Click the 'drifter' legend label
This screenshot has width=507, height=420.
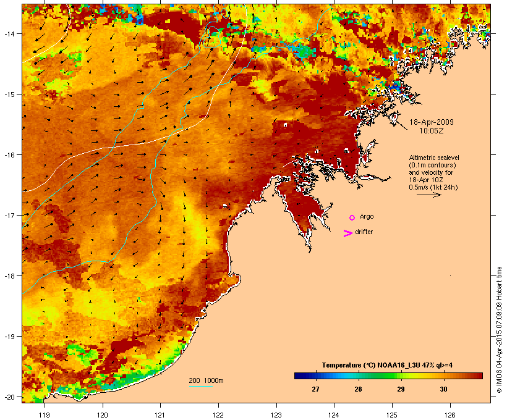[364, 232]
